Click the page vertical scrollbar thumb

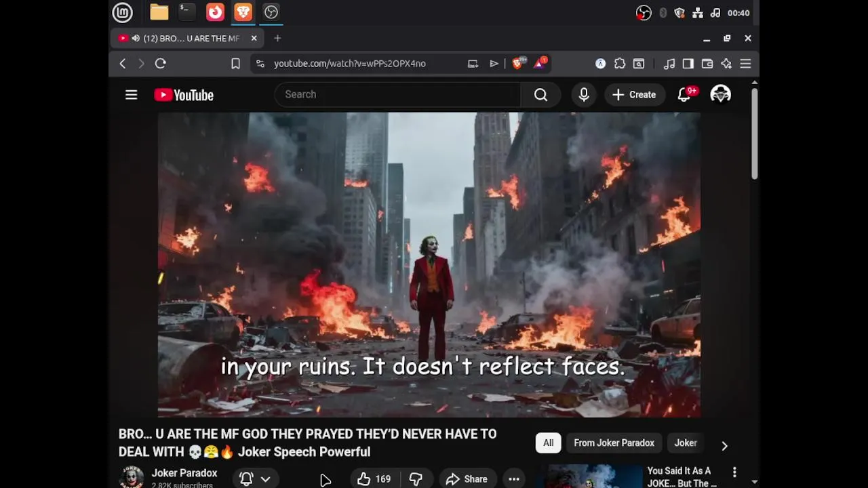tap(754, 134)
